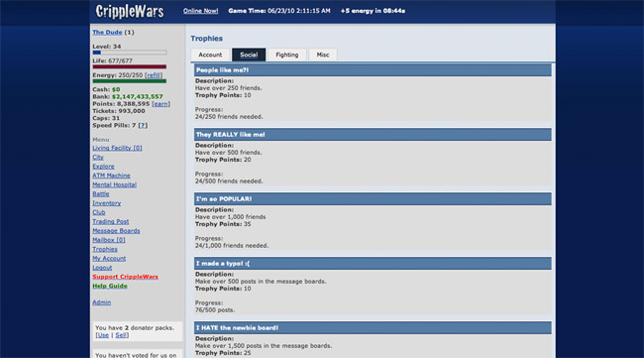Open the Battle page
Screen dimensions: 644x358
(101, 194)
